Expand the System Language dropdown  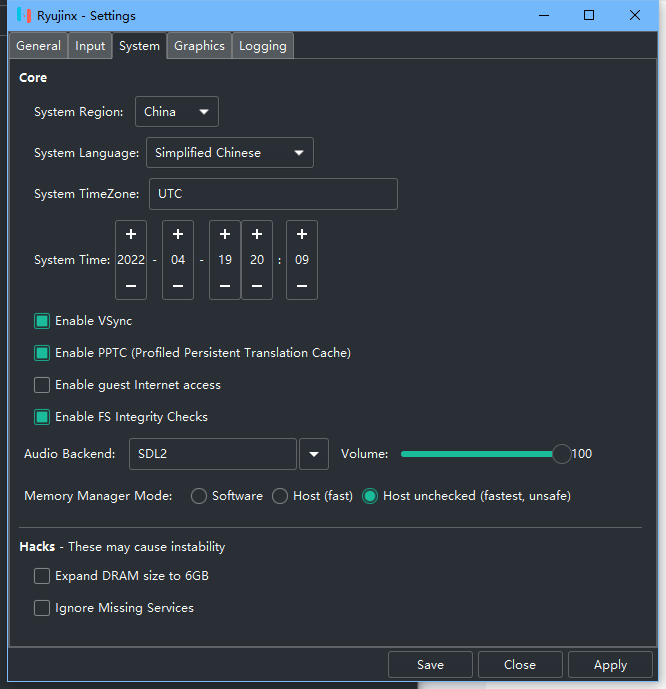pos(230,153)
